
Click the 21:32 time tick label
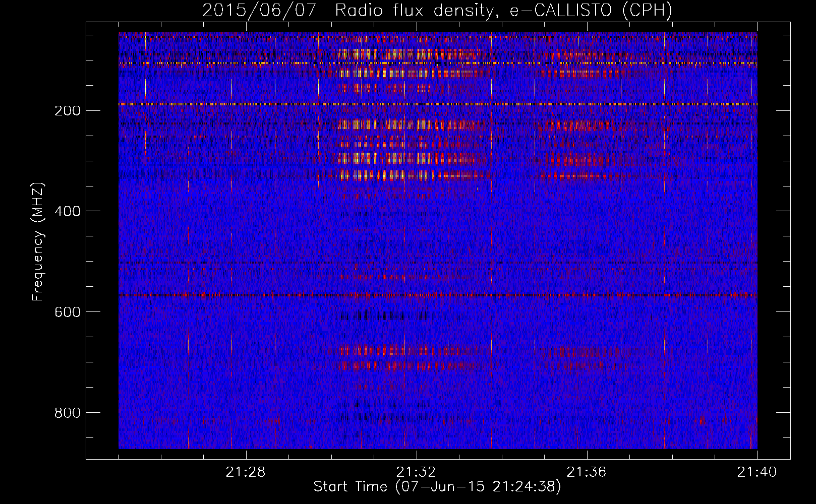pyautogui.click(x=416, y=472)
